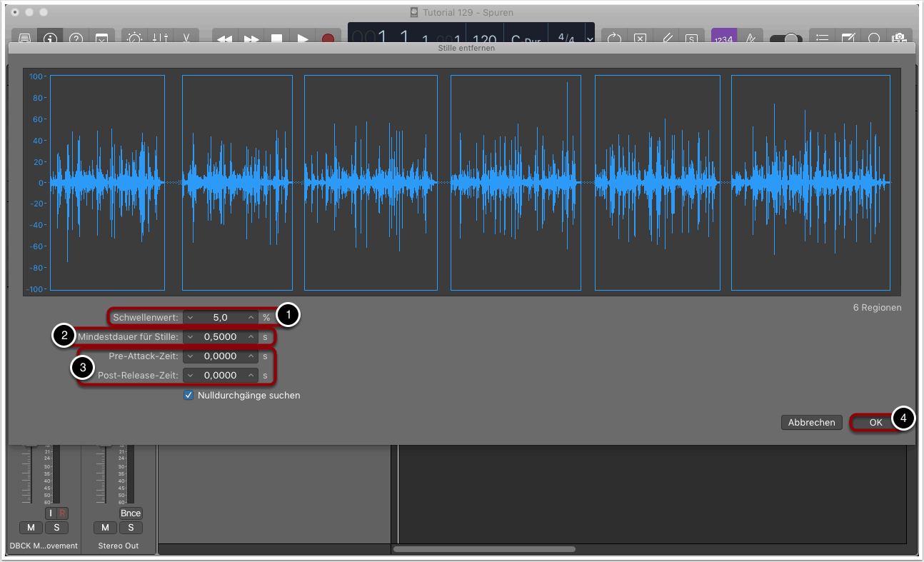Open the Library panel icon
Viewport: 924px width, 562px height.
click(x=25, y=38)
